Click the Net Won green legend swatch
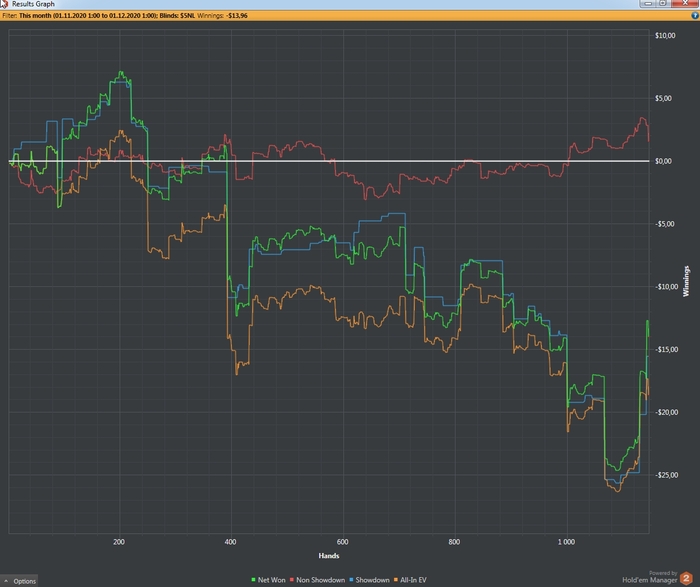 pyautogui.click(x=253, y=580)
